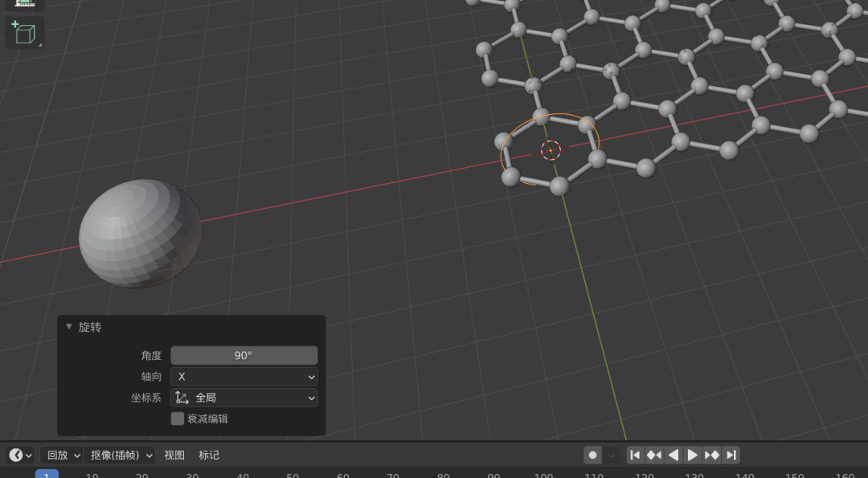Enable the 衰减编辑 checkbox
This screenshot has width=868, height=478.
click(177, 419)
